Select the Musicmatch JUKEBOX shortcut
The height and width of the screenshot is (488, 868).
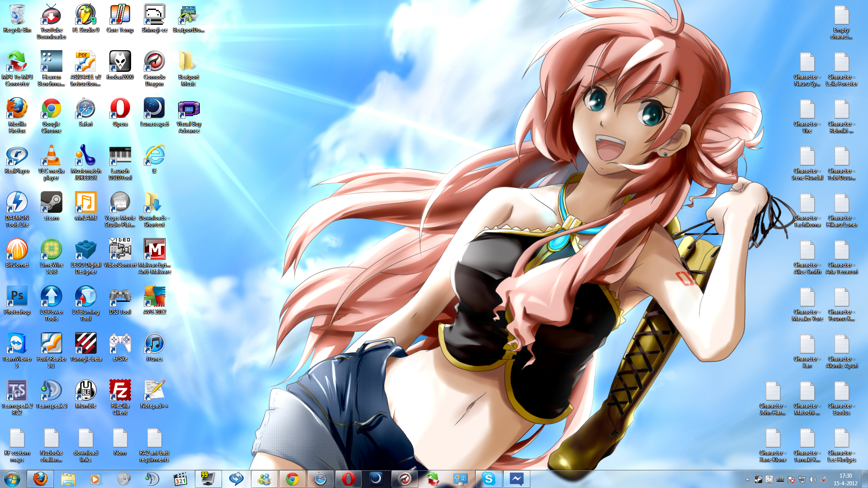pos(86,163)
